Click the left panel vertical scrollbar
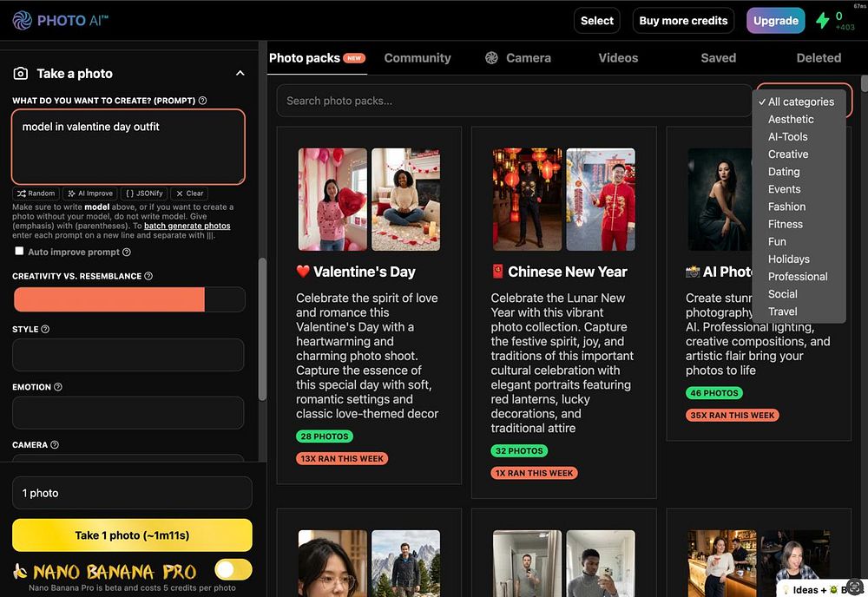 pos(262,329)
